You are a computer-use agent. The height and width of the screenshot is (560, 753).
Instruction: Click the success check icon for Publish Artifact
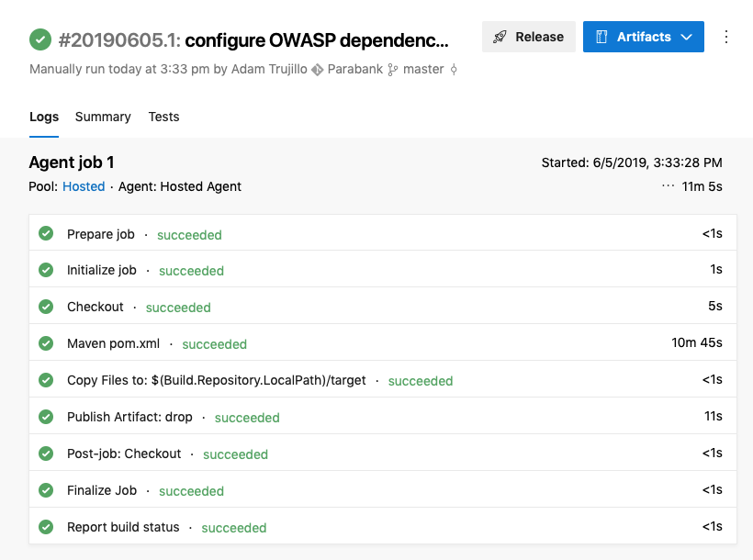tap(46, 417)
